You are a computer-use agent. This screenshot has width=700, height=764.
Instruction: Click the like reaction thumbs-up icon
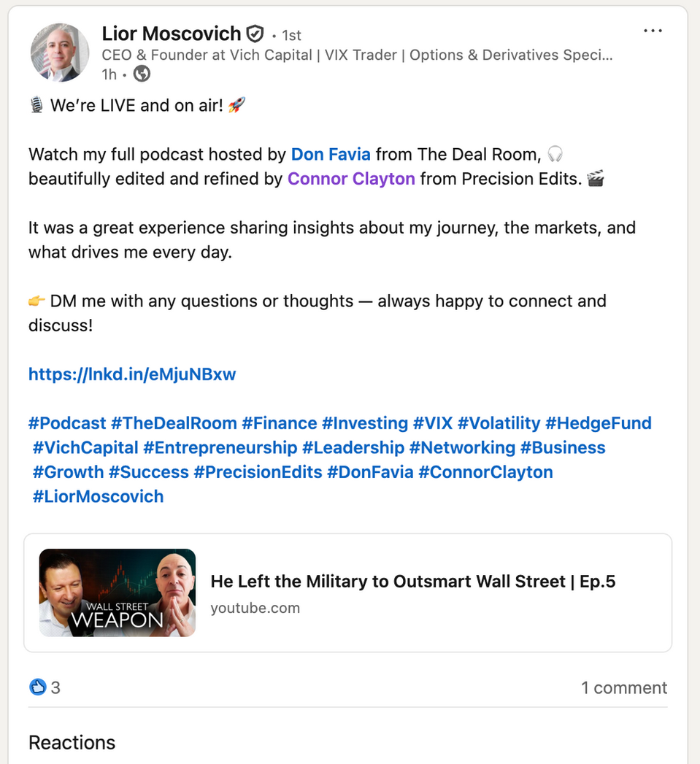[37, 687]
